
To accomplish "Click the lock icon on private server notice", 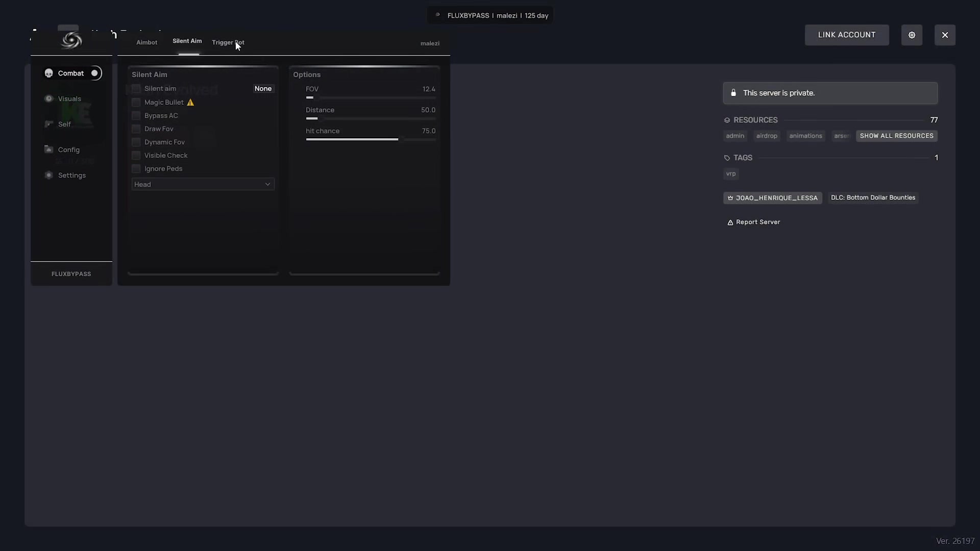I will 733,93.
